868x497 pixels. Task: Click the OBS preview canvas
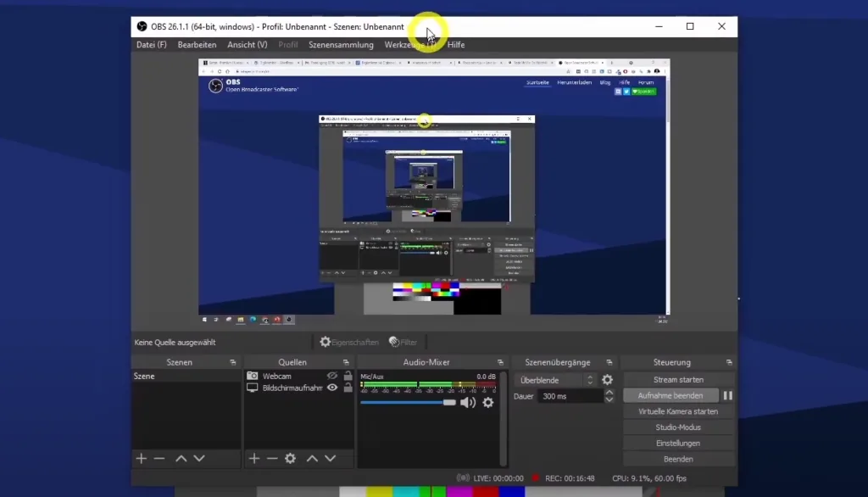(434, 191)
